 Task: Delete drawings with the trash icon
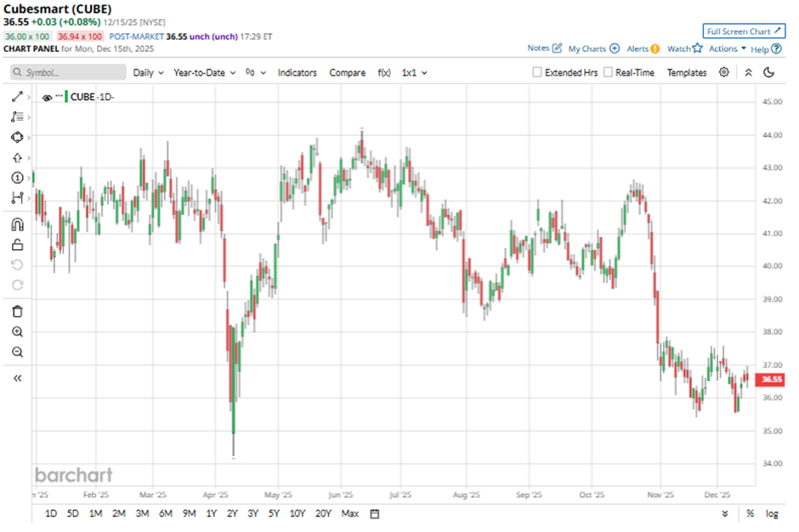17,311
